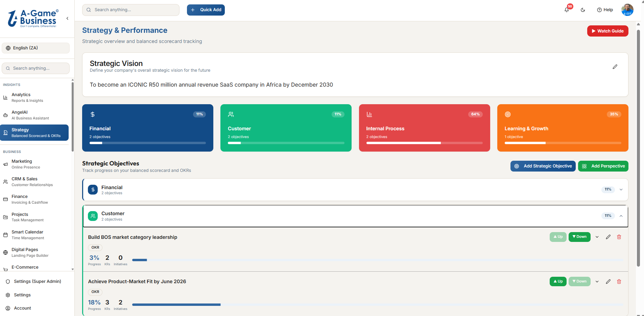The image size is (644, 316).
Task: Click the OKR tag under Build BOS objective
Action: 95,248
